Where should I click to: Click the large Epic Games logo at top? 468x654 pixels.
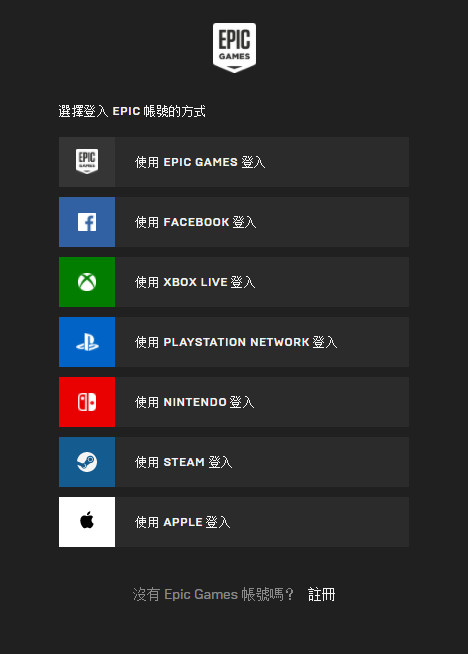pyautogui.click(x=234, y=48)
